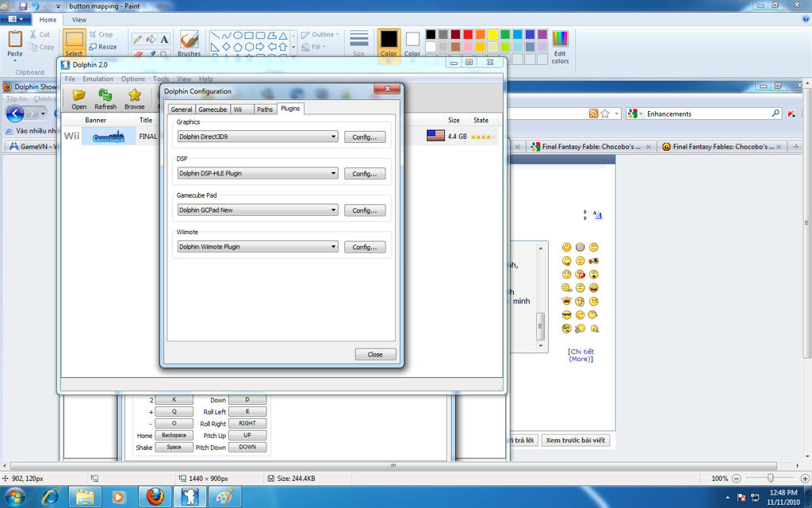This screenshot has width=812, height=508.
Task: Open the Gamecube Pad plugin dropdown
Action: 258,210
